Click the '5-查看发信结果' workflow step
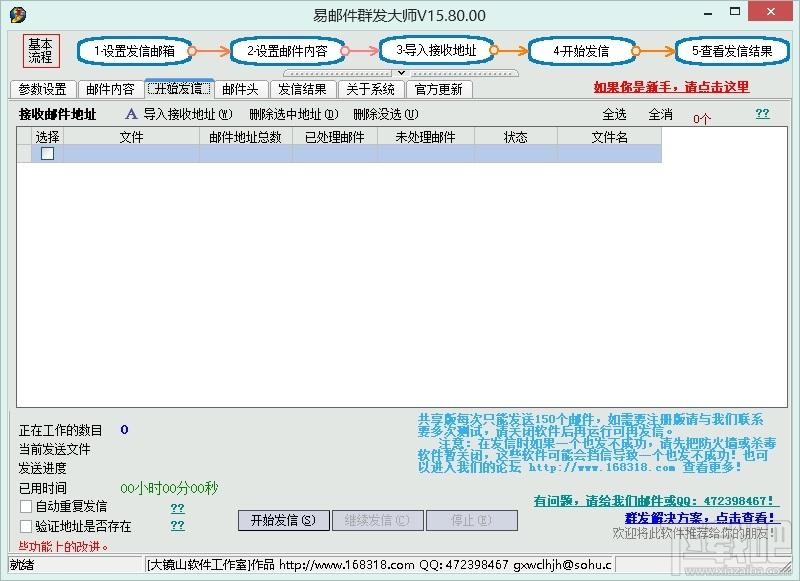Screen dimensions: 800x581 731,50
